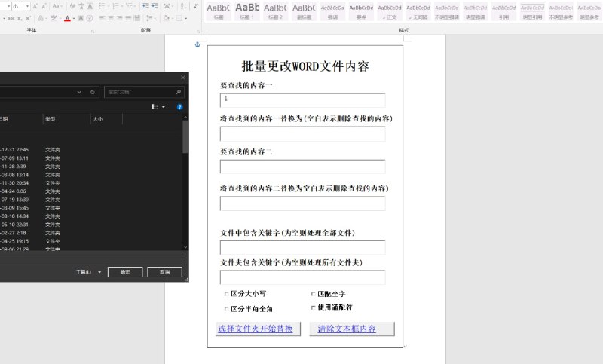603x364 pixels.
Task: Apply character shading icon
Action: point(81,18)
